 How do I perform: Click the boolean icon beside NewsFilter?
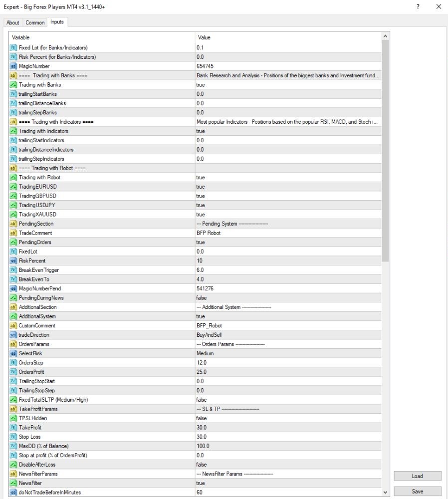pos(13,483)
